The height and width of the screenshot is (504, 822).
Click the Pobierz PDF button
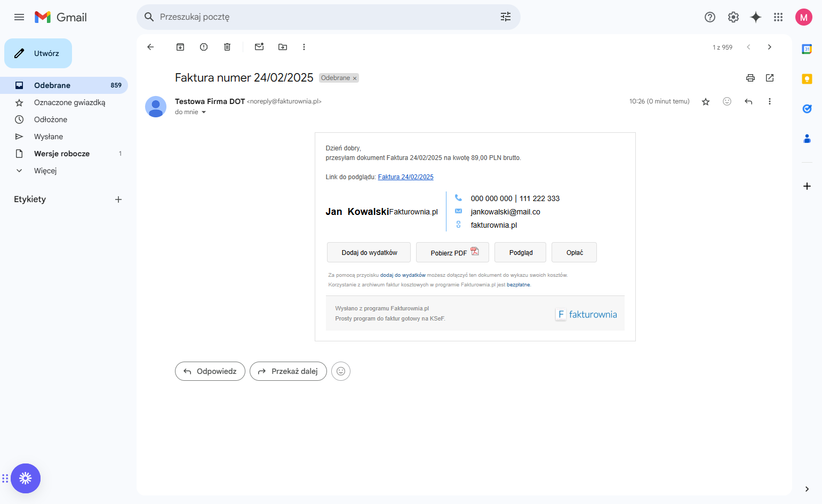click(452, 252)
